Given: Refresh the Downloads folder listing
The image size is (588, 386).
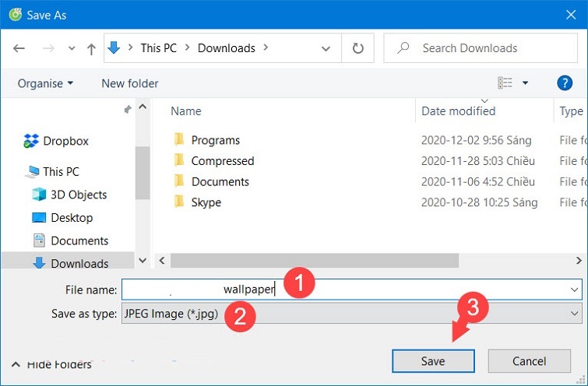Looking at the screenshot, I should [x=357, y=48].
